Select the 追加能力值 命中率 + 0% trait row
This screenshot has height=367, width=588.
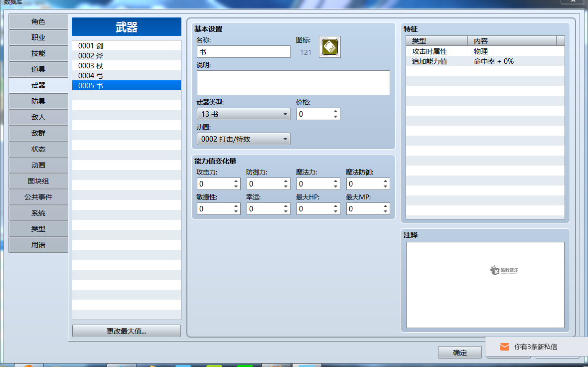point(485,61)
